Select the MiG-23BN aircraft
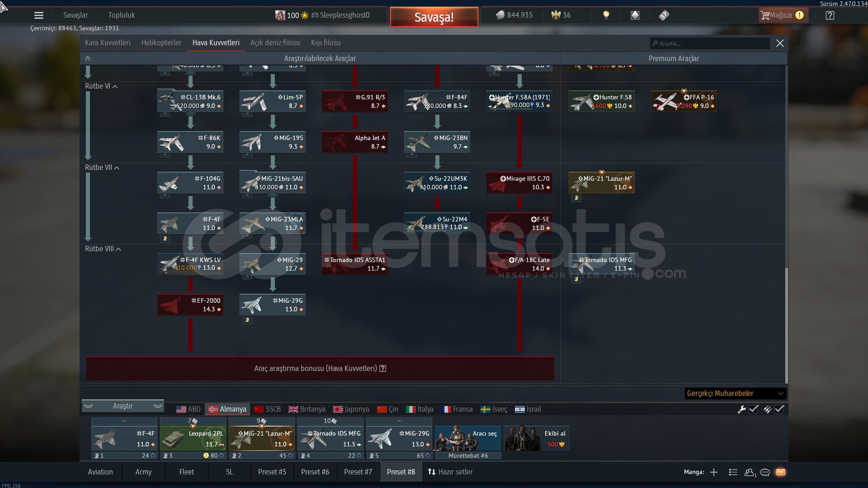The height and width of the screenshot is (488, 868). tap(437, 142)
